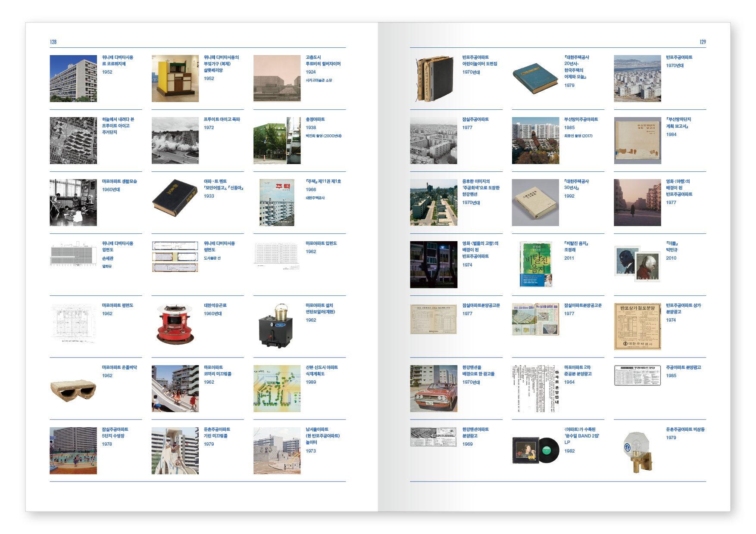Select the 둔촌주공아파트 기린 미끄럼틀 photo

[x=175, y=450]
